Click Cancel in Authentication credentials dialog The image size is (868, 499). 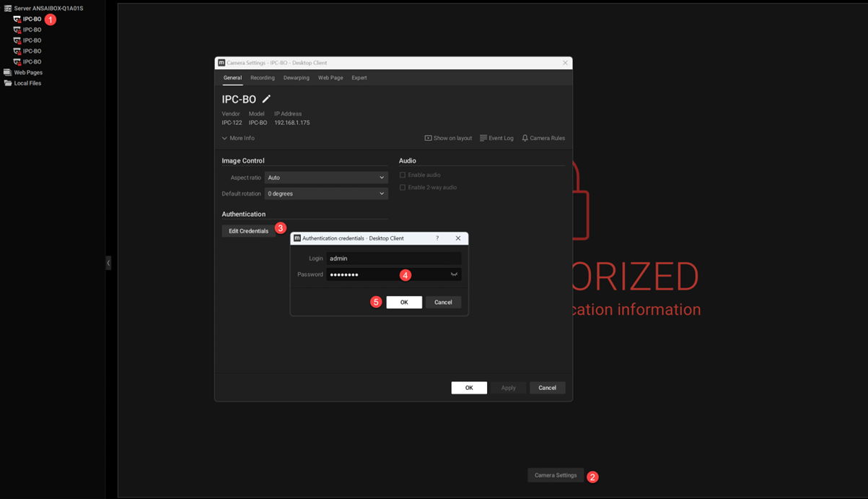[x=443, y=303]
